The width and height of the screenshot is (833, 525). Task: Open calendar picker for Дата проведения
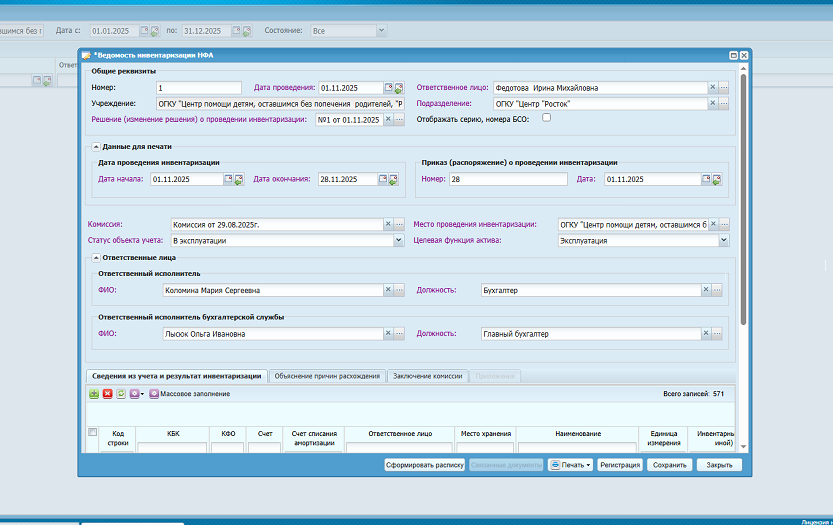click(388, 88)
